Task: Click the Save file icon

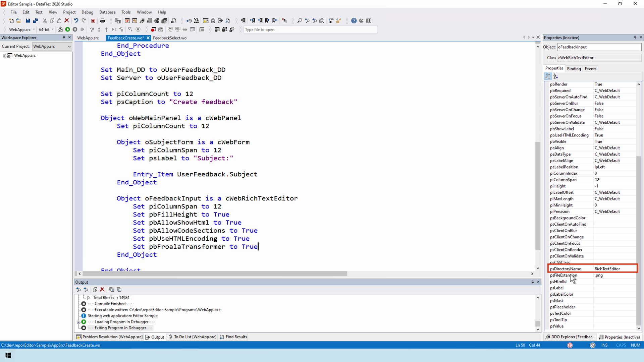Action: click(x=28, y=21)
